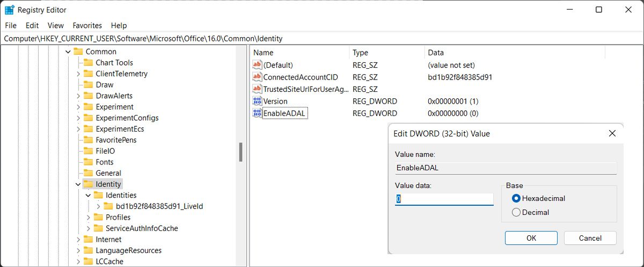Click the 0x00000001 (1) data cell

click(453, 101)
